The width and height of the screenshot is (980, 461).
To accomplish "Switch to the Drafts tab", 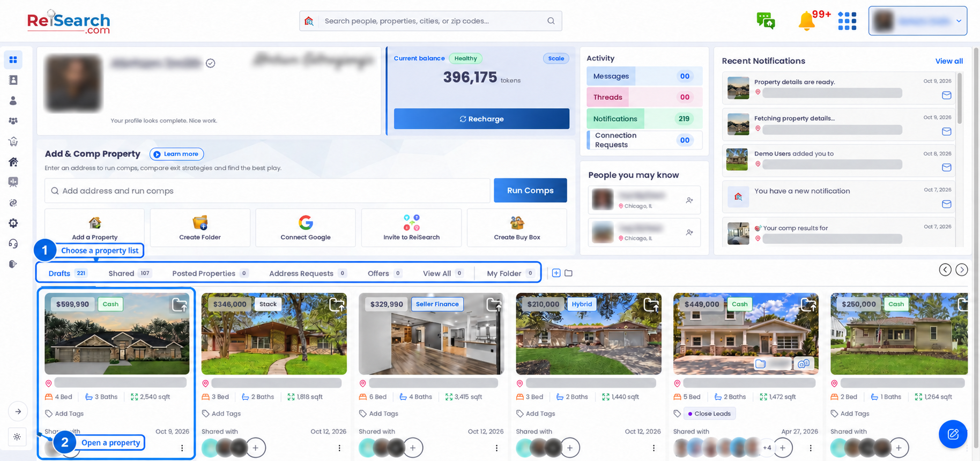I will pyautogui.click(x=68, y=273).
